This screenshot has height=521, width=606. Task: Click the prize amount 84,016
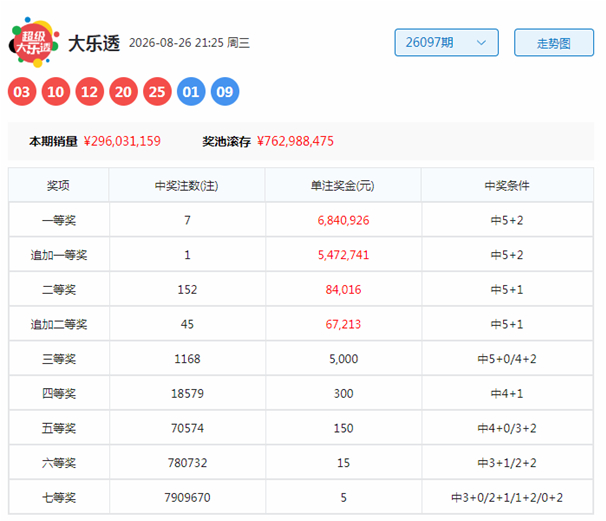(343, 289)
